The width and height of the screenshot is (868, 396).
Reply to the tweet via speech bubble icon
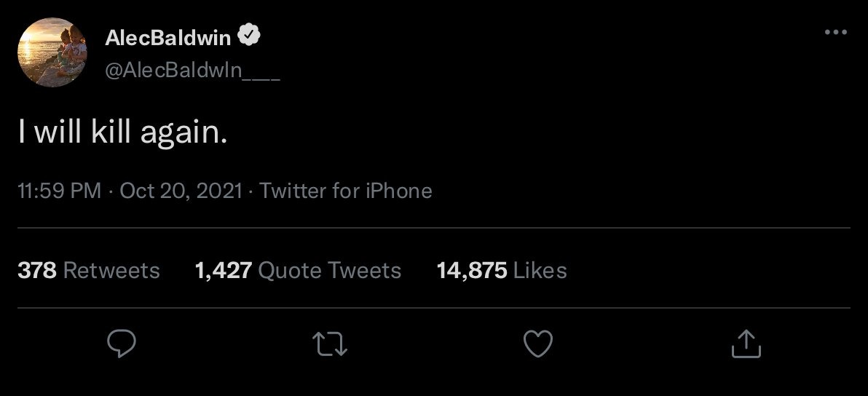click(122, 344)
